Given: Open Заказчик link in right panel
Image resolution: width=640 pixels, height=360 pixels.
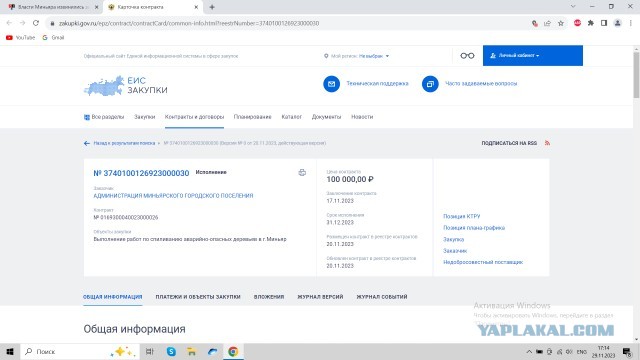Looking at the screenshot, I should tap(455, 251).
